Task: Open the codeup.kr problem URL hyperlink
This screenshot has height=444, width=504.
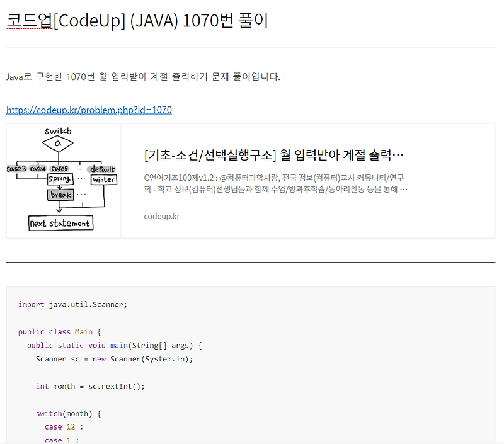Action: pyautogui.click(x=88, y=110)
